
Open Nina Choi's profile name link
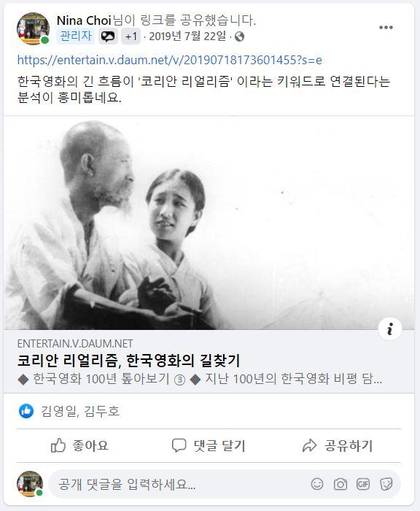84,20
